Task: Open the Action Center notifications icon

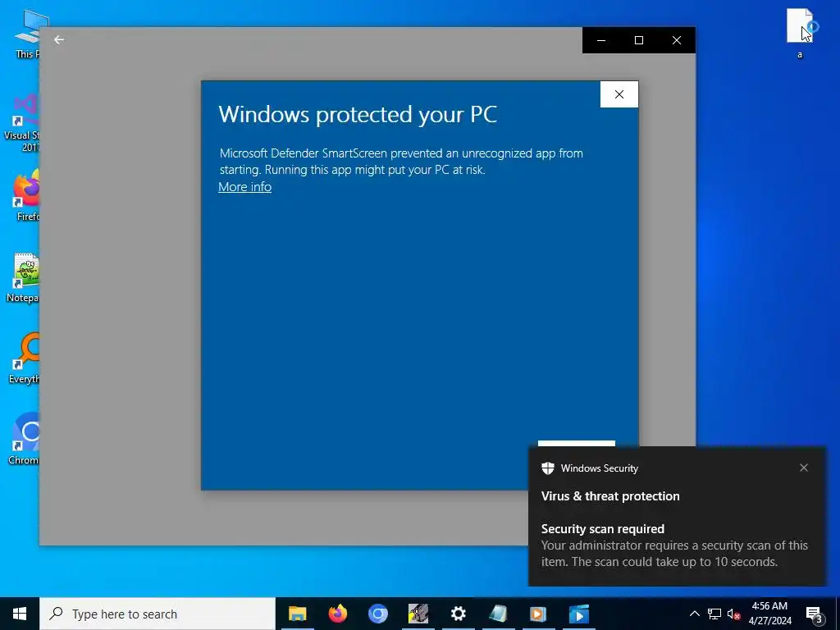Action: (x=815, y=614)
